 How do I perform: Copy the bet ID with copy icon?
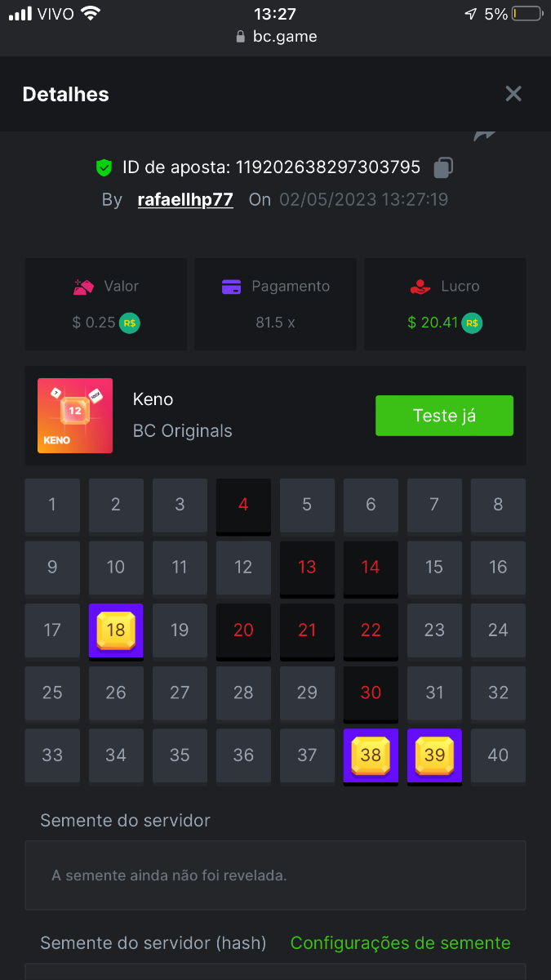pyautogui.click(x=443, y=167)
